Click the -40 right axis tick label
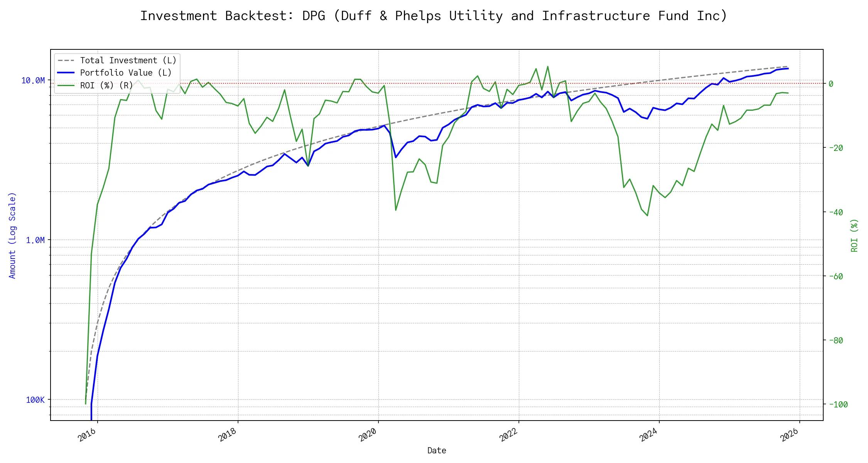Screen dimensions: 868x463 coord(836,212)
